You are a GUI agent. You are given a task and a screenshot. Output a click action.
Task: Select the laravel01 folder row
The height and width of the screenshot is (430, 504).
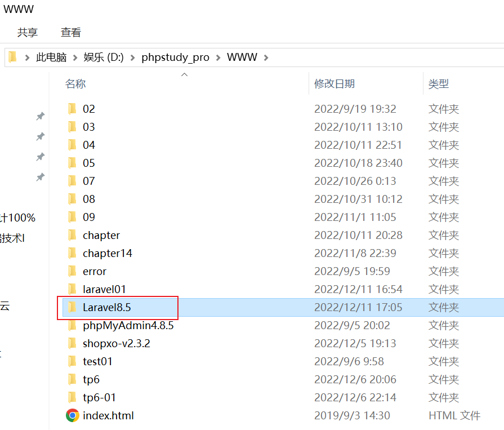[x=283, y=289]
